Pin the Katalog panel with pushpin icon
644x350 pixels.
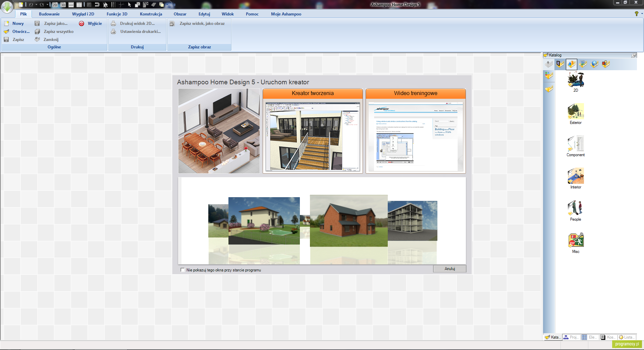(634, 55)
